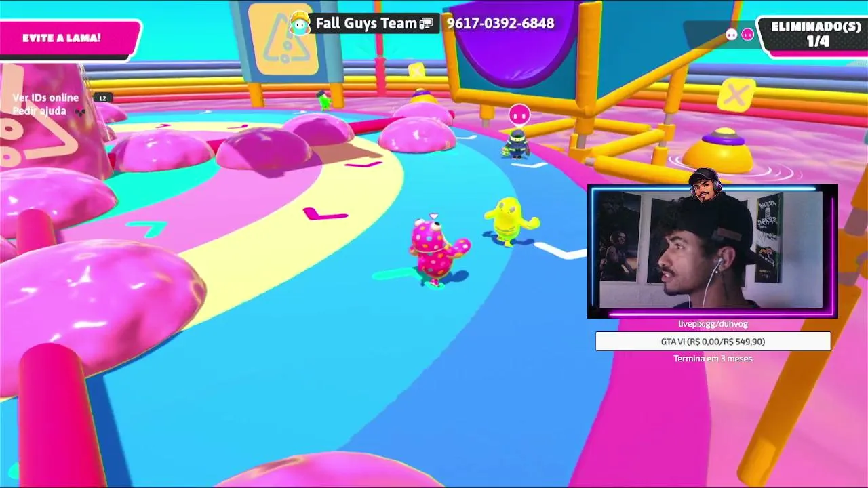Image resolution: width=868 pixels, height=488 pixels.
Task: Click the warning triangle sign on the board
Action: [284, 39]
